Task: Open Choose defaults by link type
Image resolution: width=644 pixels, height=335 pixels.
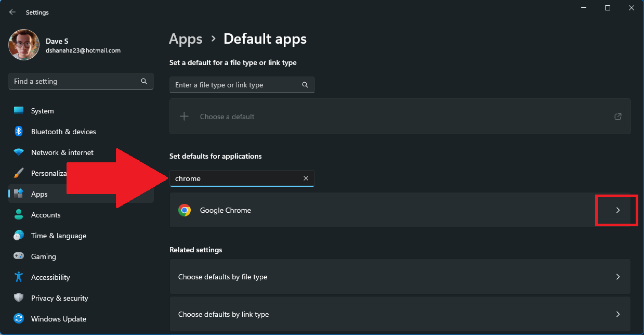Action: pos(400,314)
